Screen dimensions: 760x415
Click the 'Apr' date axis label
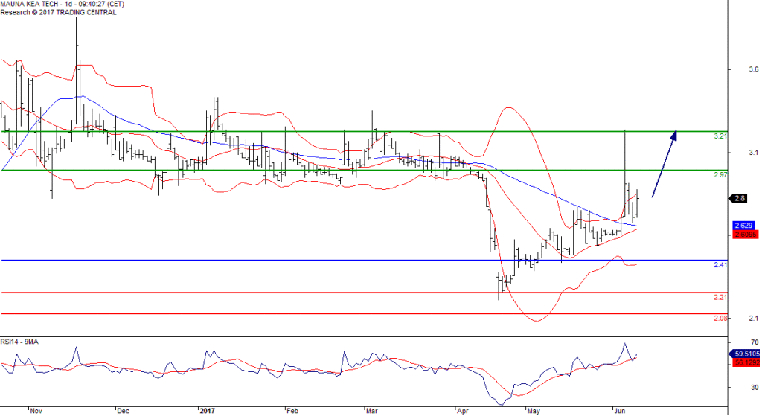(463, 411)
